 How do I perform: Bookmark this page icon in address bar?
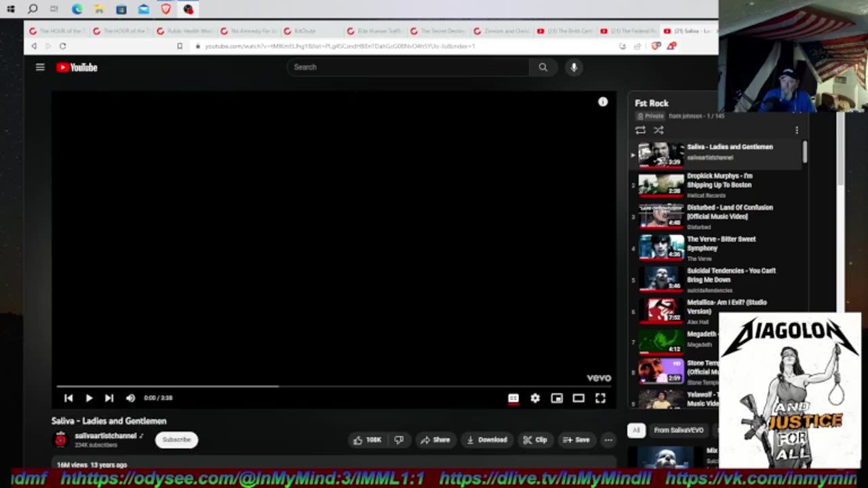[180, 46]
